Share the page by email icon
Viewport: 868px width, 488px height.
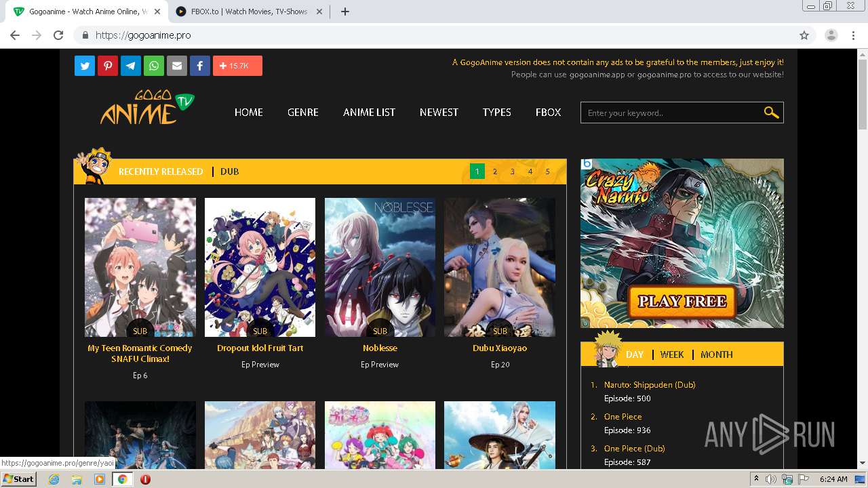[177, 66]
